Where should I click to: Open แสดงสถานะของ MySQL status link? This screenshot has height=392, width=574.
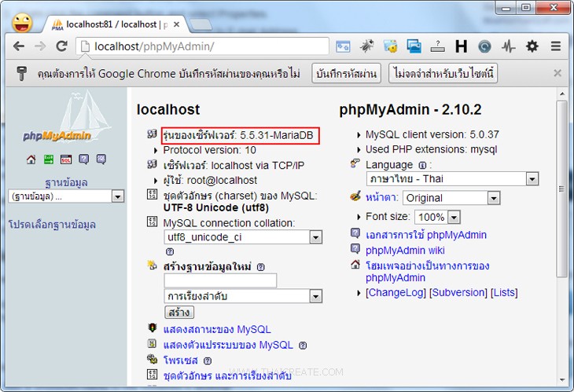pos(217,329)
